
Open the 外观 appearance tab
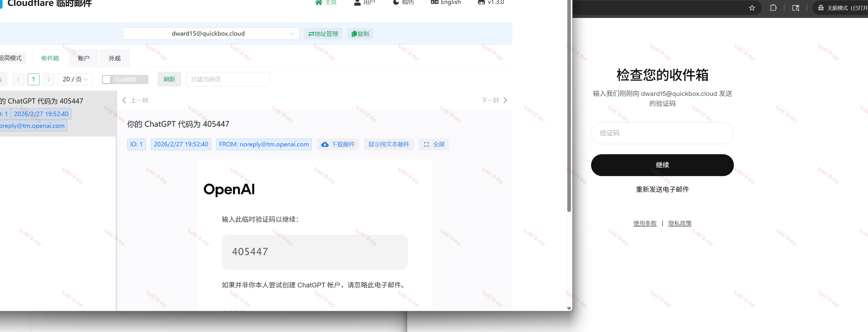point(115,58)
